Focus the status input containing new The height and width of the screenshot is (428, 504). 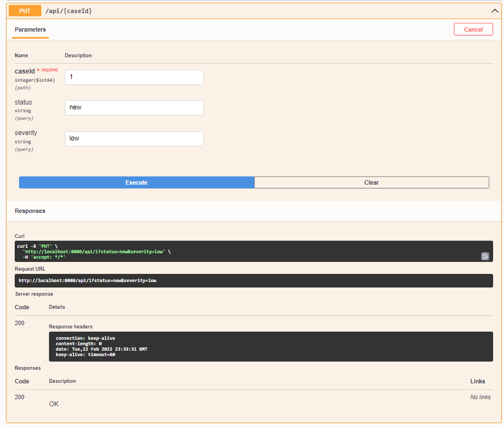[x=134, y=108]
